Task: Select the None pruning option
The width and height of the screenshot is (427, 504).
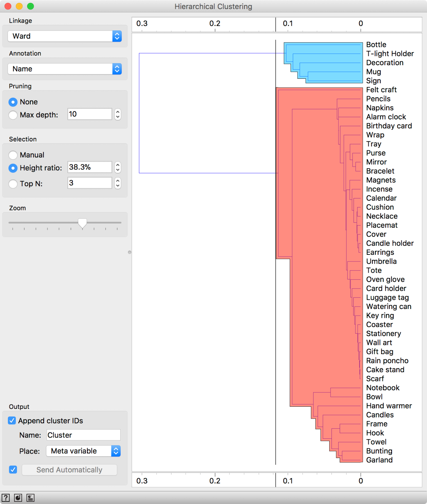Action: coord(13,102)
